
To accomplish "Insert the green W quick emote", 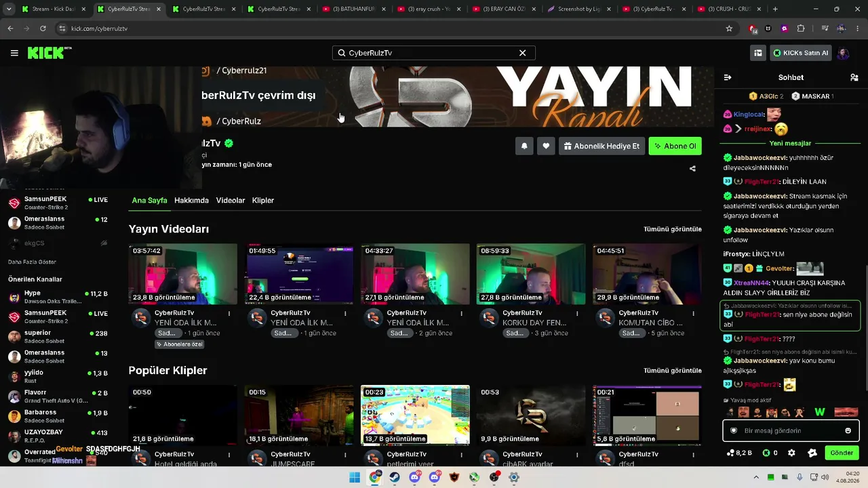I will [820, 412].
